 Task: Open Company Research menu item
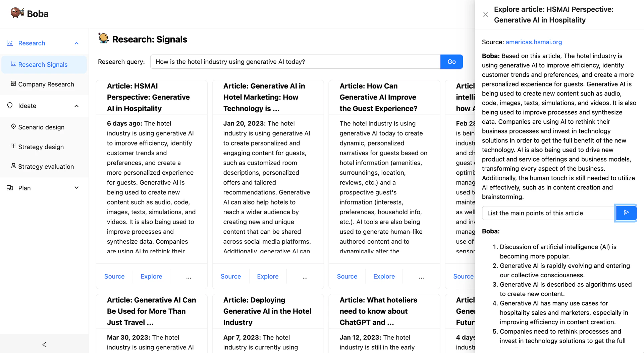(46, 84)
